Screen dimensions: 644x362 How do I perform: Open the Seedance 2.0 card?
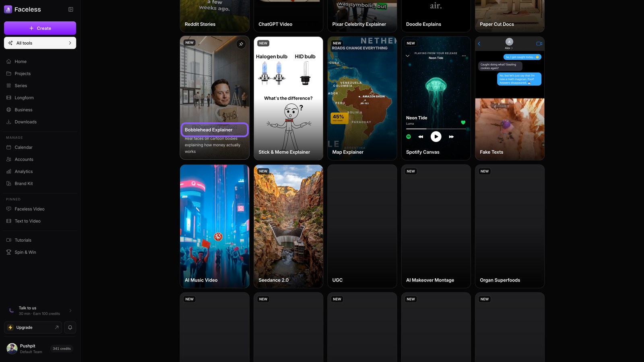tap(288, 226)
